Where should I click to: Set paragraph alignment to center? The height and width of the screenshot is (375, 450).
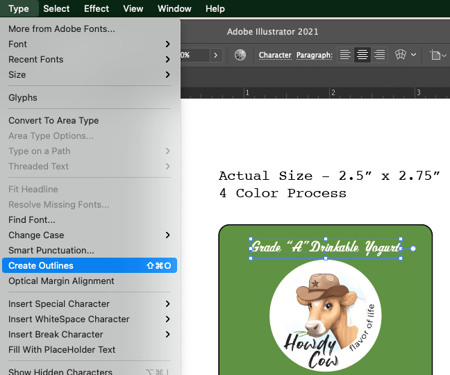(362, 54)
